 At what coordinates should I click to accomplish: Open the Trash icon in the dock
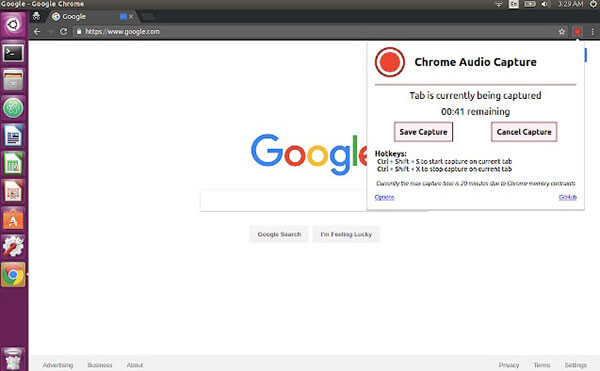(x=13, y=359)
